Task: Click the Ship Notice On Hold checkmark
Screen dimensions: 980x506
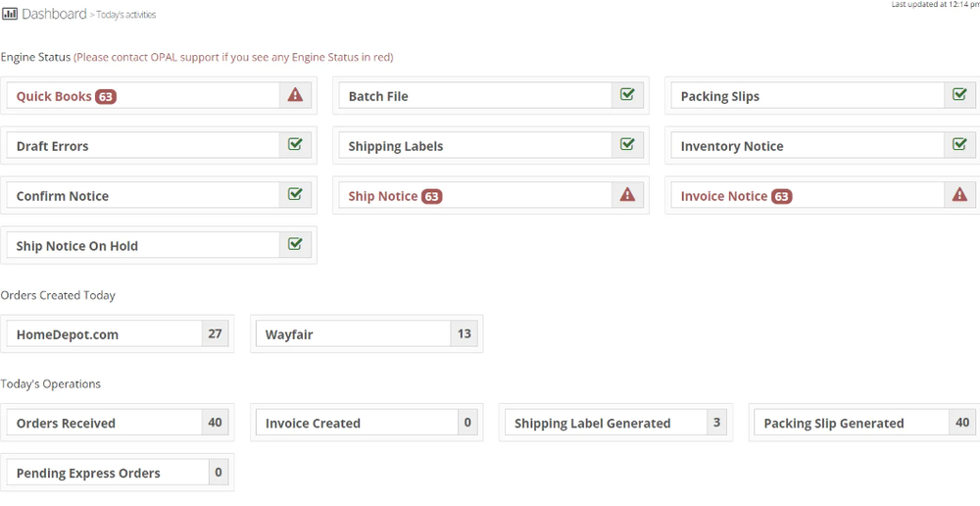Action: point(295,244)
